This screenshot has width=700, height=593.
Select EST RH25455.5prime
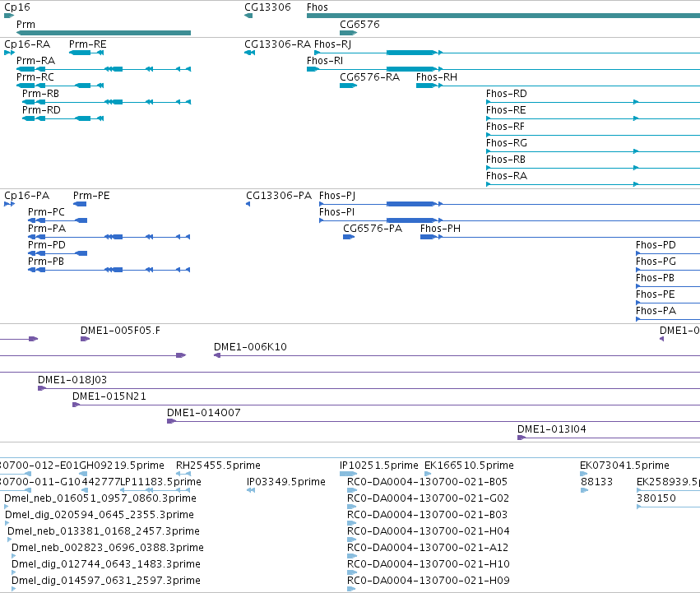click(183, 474)
